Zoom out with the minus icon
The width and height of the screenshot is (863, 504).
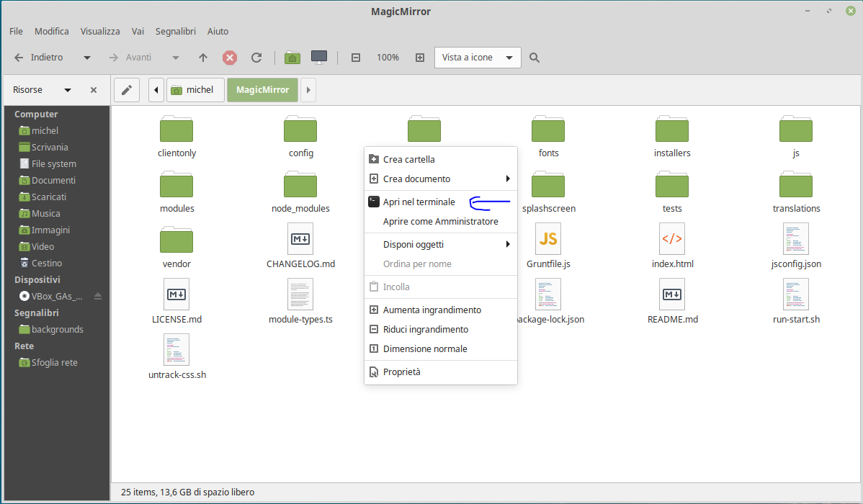pos(356,57)
